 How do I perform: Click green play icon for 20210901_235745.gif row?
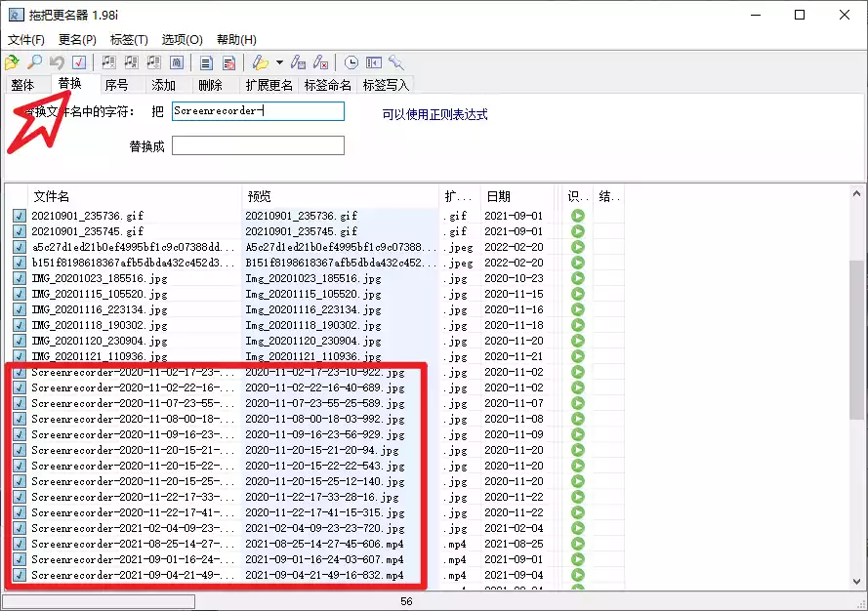tap(577, 230)
